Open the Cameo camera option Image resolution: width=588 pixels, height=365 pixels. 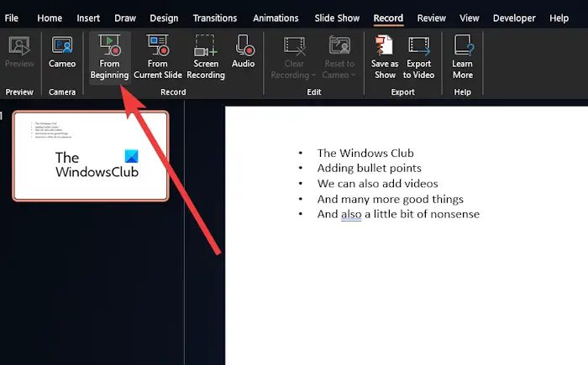tap(62, 53)
